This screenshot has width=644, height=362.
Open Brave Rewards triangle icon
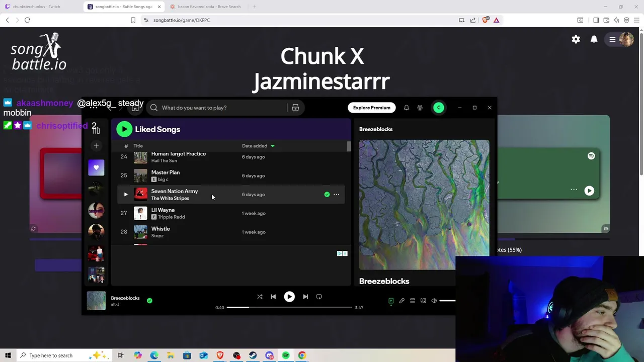click(x=496, y=20)
